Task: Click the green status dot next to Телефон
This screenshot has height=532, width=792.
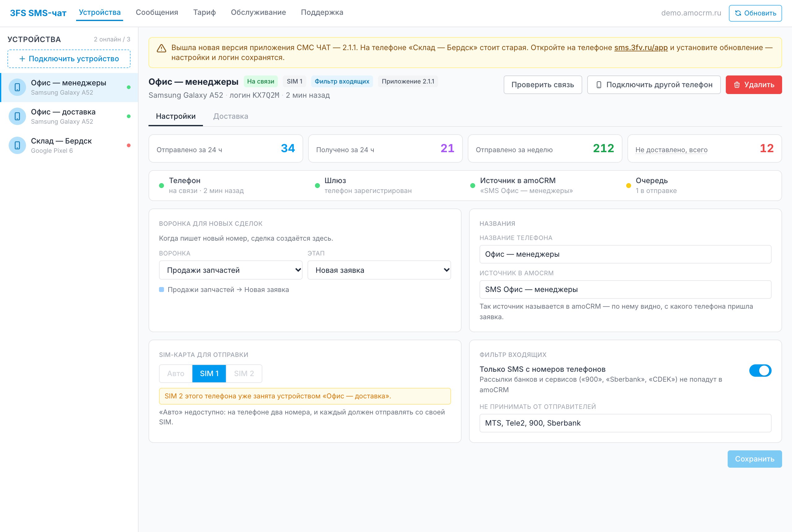Action: tap(161, 186)
